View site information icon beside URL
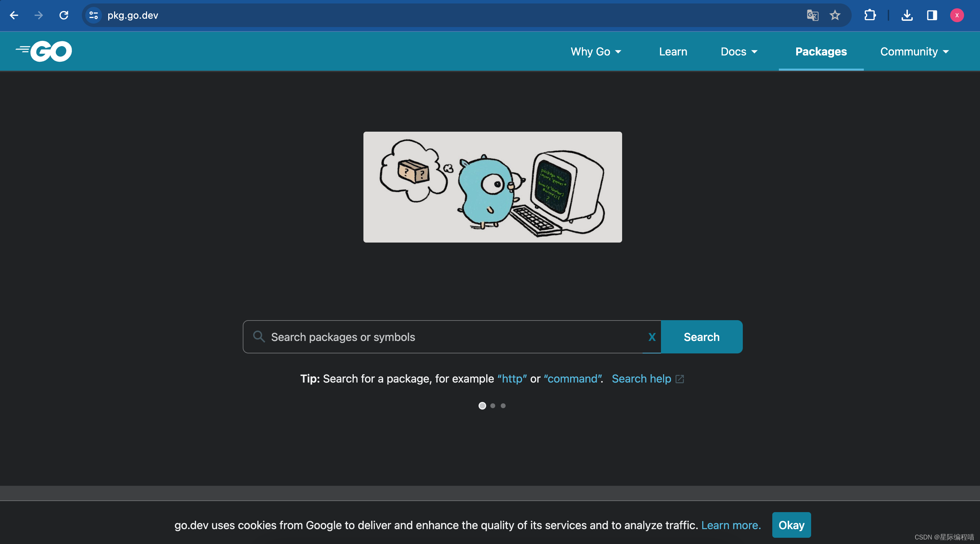The image size is (980, 544). pos(94,15)
